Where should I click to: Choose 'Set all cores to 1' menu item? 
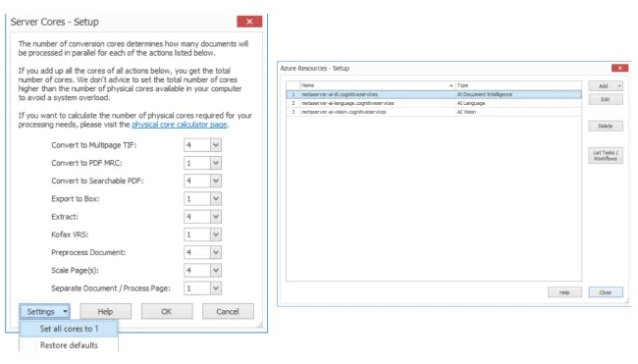[69, 329]
